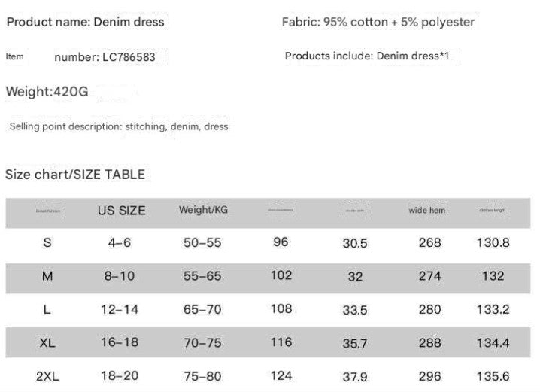
Task: Click the Size chart/SIZE TABLE heading
Action: (75, 175)
